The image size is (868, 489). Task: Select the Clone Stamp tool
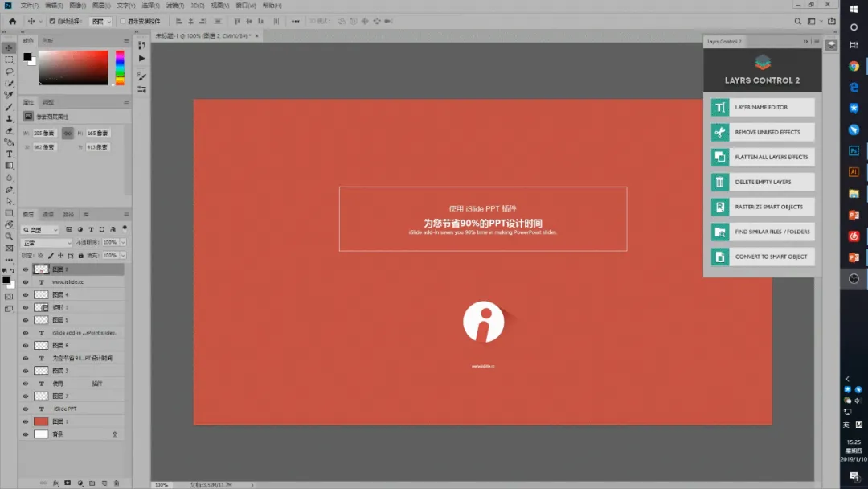[x=9, y=118]
